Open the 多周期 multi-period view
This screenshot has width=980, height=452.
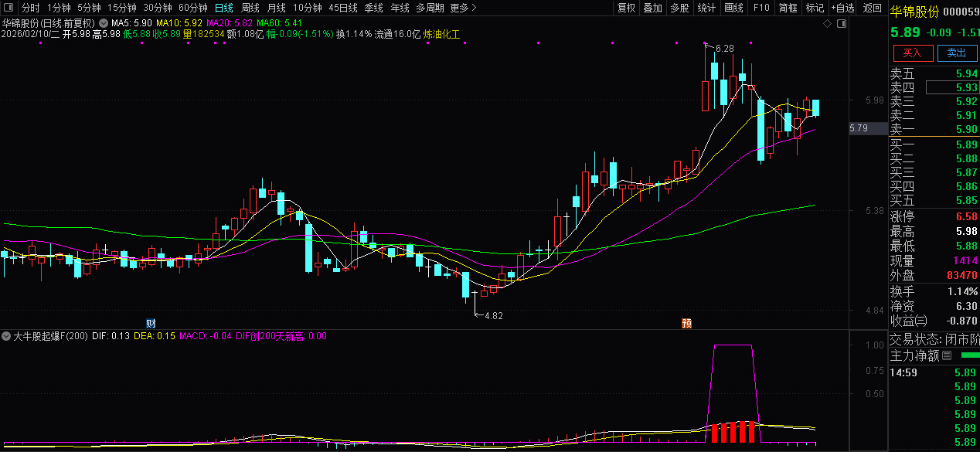click(430, 8)
